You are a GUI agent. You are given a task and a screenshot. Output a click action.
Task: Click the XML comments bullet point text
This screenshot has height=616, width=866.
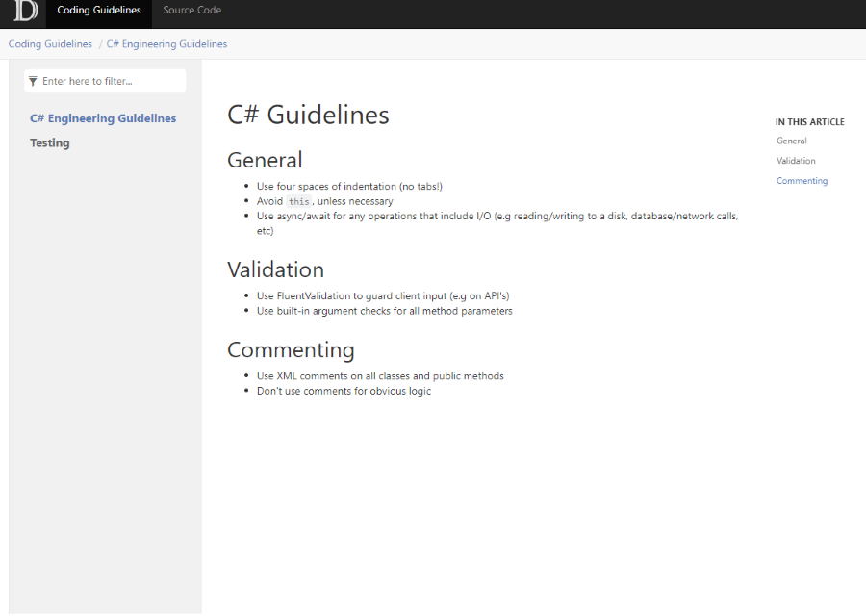tap(380, 376)
